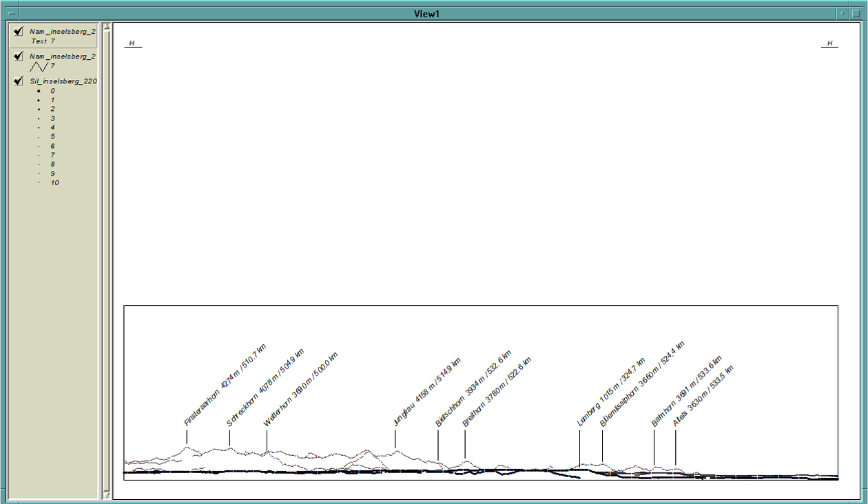This screenshot has height=504, width=868.
Task: Open the window menu button in title bar
Action: click(11, 14)
